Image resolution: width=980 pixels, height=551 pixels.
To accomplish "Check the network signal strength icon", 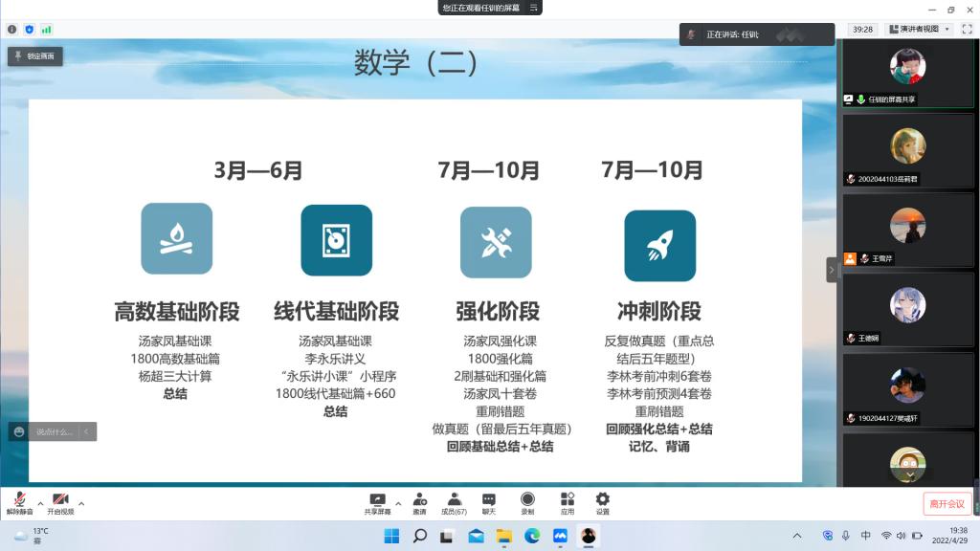I will tap(46, 30).
